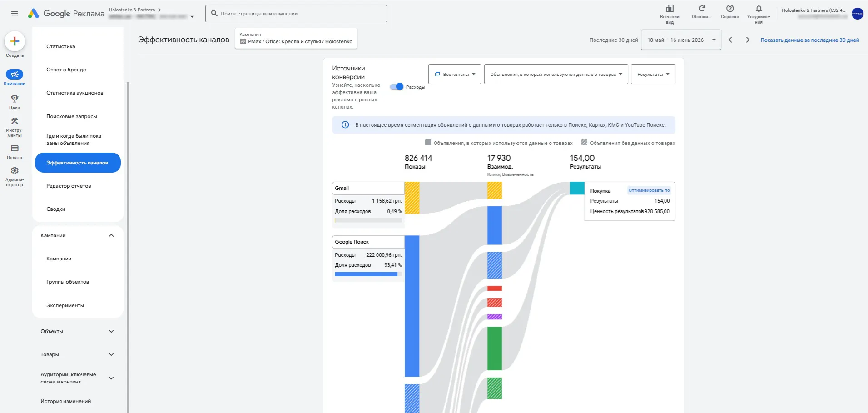Screen dimensions: 868x413
Task: Click the Google Ads logo
Action: point(34,14)
